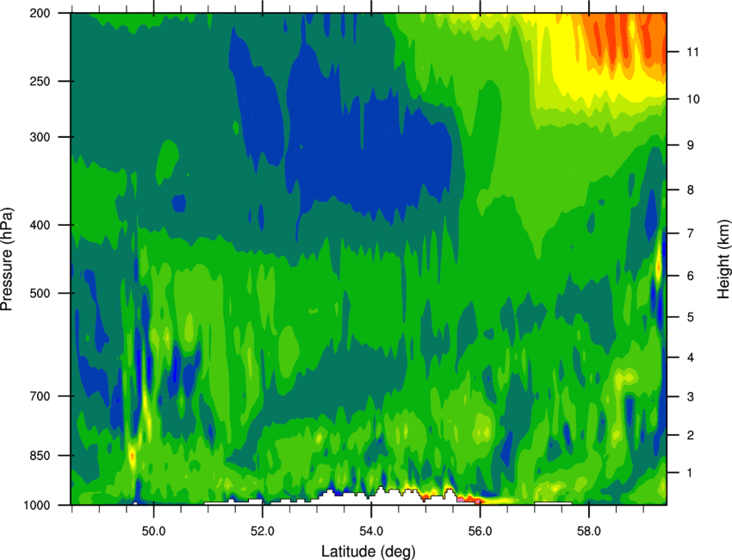Click the 56.0 latitude tick label
This screenshot has width=732, height=560.
coord(481,531)
